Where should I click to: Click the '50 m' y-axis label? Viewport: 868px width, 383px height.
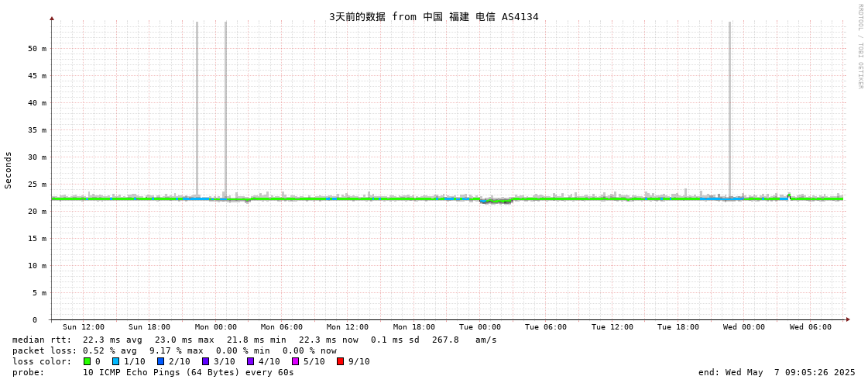(37, 48)
